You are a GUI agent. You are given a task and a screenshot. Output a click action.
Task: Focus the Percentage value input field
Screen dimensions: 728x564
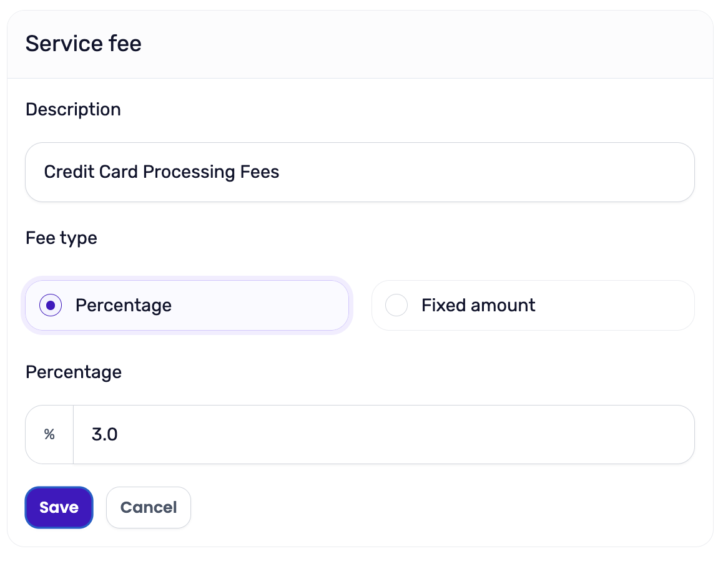tap(384, 435)
